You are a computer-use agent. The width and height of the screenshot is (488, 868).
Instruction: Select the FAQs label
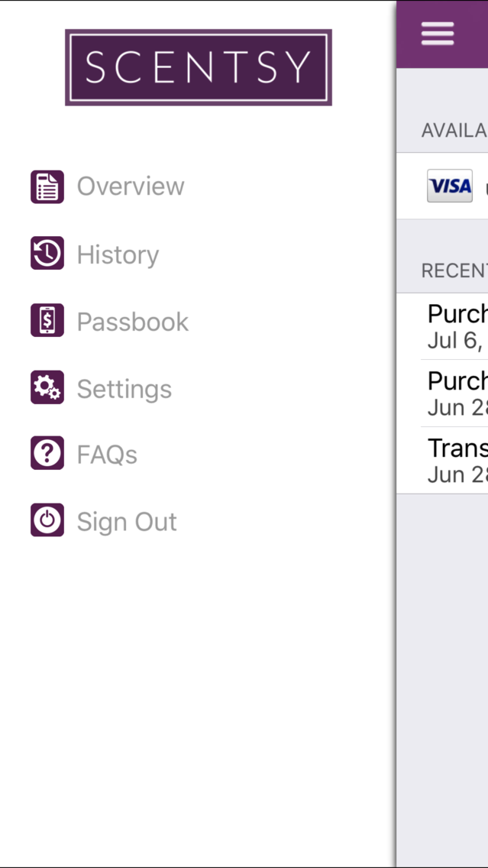[107, 455]
